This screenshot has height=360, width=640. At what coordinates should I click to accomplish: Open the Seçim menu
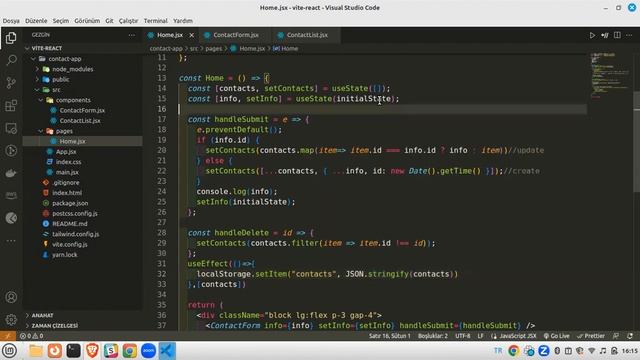[60, 21]
